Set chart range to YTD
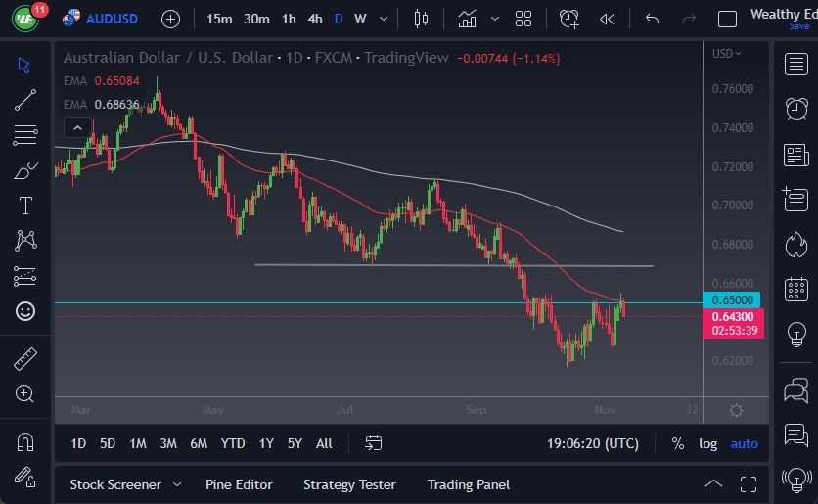818x504 pixels. 233,443
